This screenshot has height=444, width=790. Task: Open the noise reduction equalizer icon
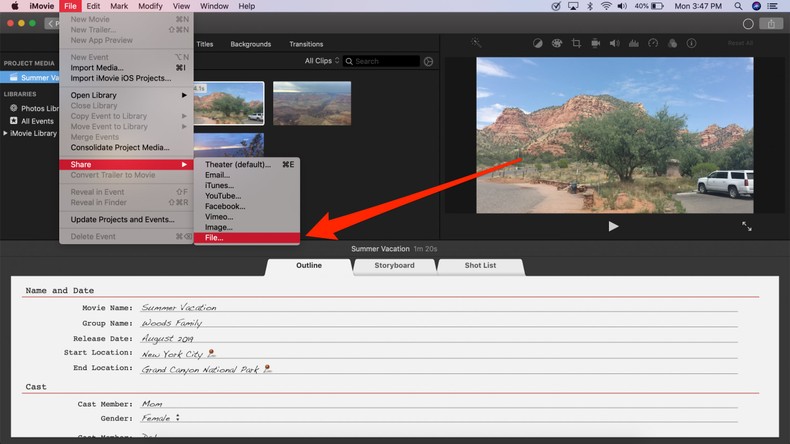(633, 43)
